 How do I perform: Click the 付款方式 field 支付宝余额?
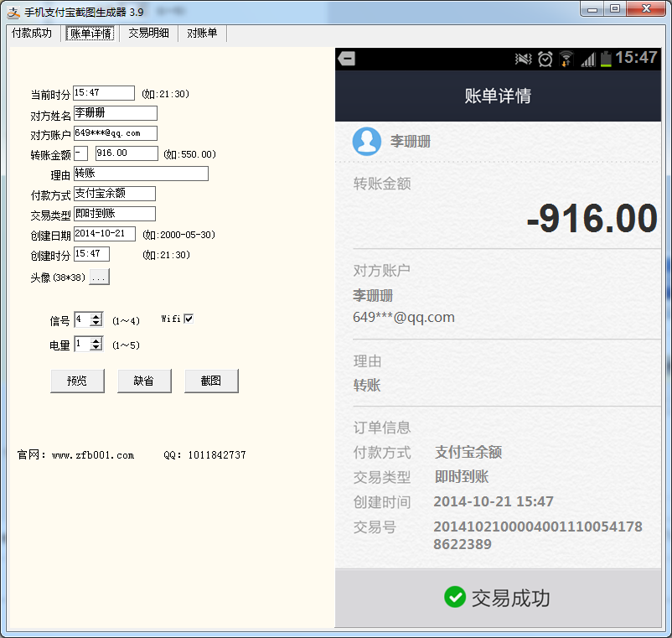[x=115, y=194]
